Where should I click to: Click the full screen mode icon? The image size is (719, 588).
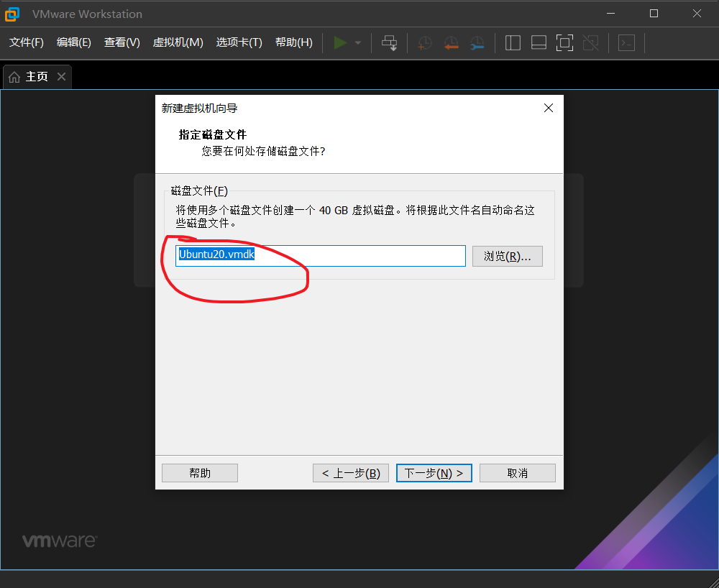tap(564, 43)
